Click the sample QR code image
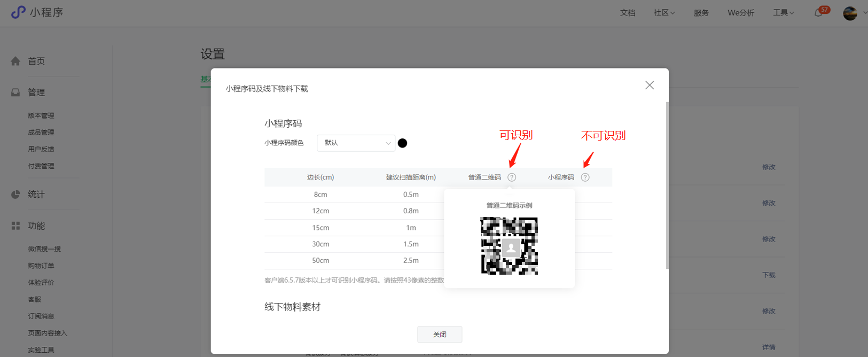Image resolution: width=868 pixels, height=357 pixels. pos(509,246)
